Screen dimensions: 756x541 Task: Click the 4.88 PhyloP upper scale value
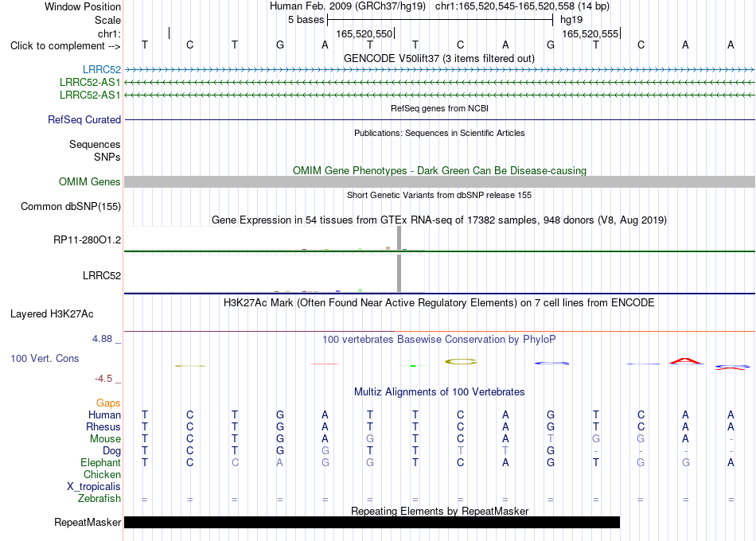tap(102, 339)
